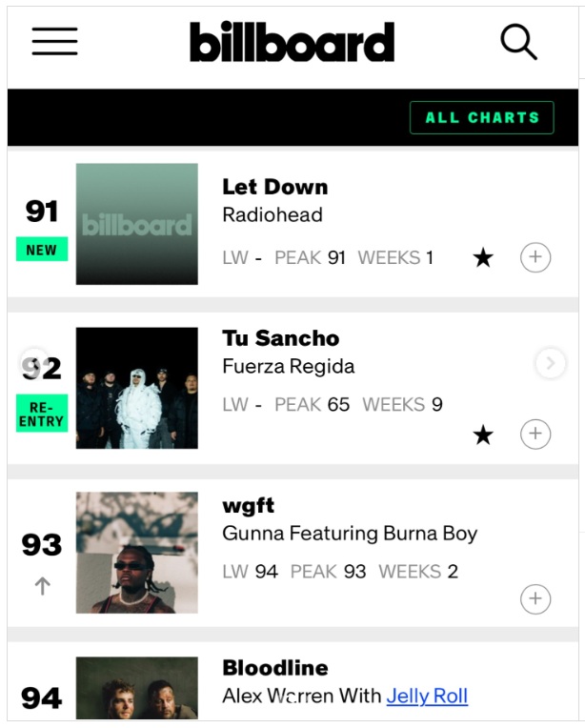The height and width of the screenshot is (728, 585).
Task: Click the Tu Sancho cover image
Action: (x=137, y=388)
